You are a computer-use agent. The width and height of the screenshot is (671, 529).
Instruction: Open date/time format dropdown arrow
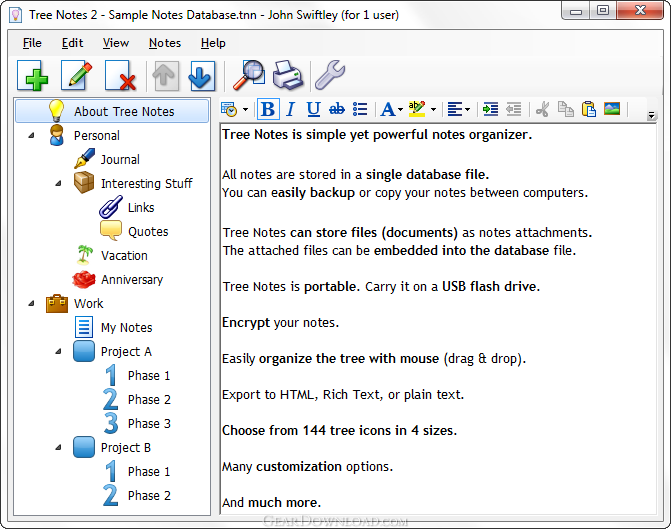245,110
